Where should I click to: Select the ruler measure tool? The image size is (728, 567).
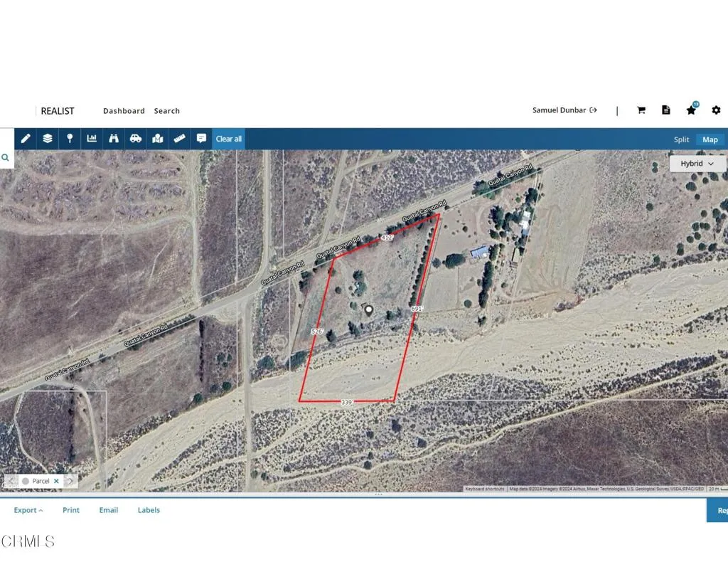pyautogui.click(x=180, y=139)
